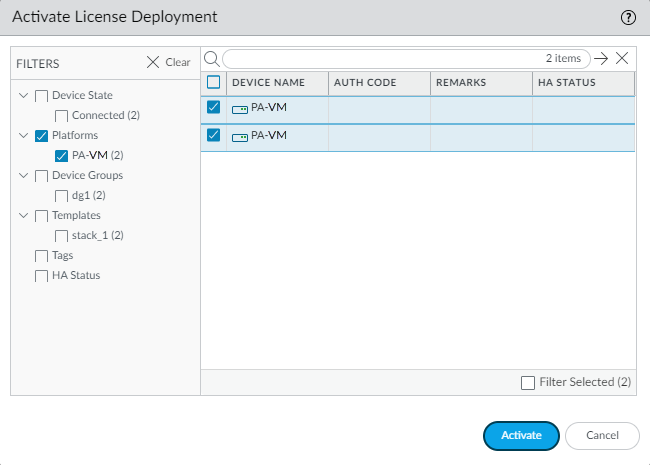The width and height of the screenshot is (650, 465).
Task: Click second PA-VM device icon
Action: [x=239, y=136]
